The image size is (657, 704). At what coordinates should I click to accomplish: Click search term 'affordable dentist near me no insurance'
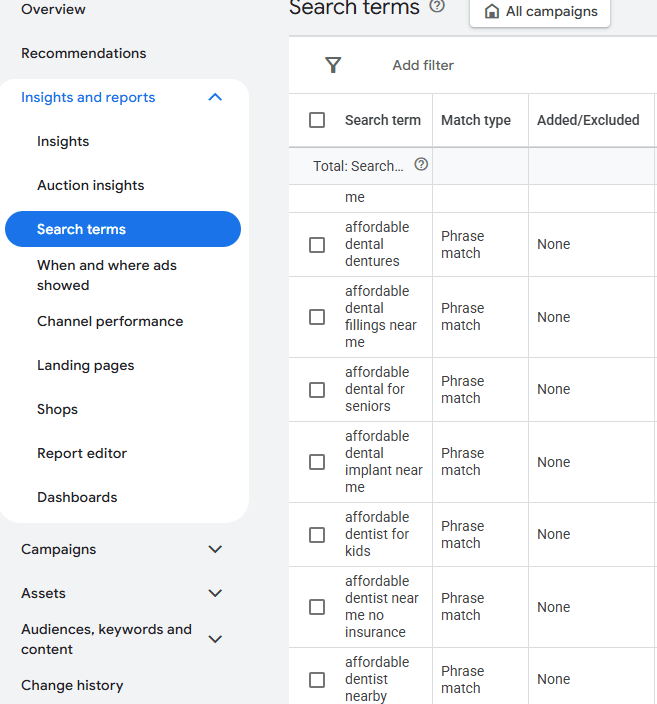382,607
